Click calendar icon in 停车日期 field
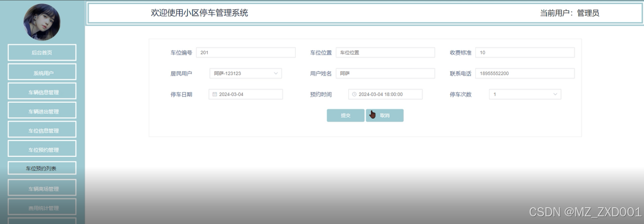 coord(215,94)
